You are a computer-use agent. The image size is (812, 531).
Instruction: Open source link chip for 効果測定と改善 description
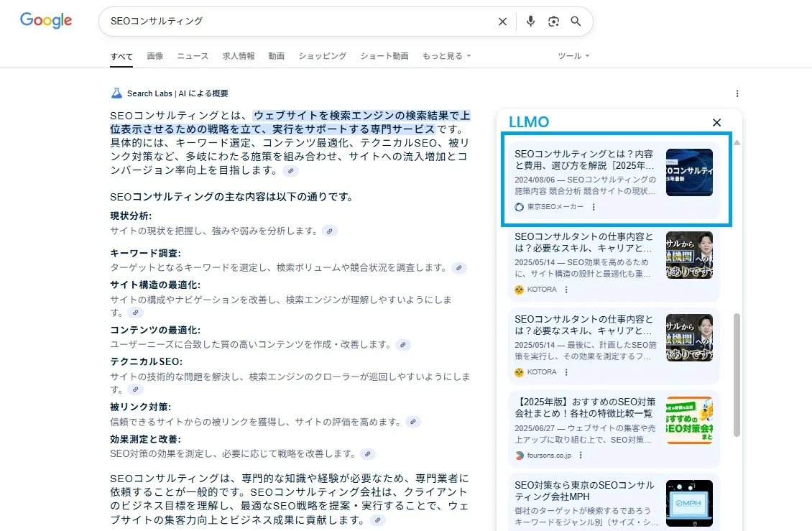pyautogui.click(x=367, y=454)
